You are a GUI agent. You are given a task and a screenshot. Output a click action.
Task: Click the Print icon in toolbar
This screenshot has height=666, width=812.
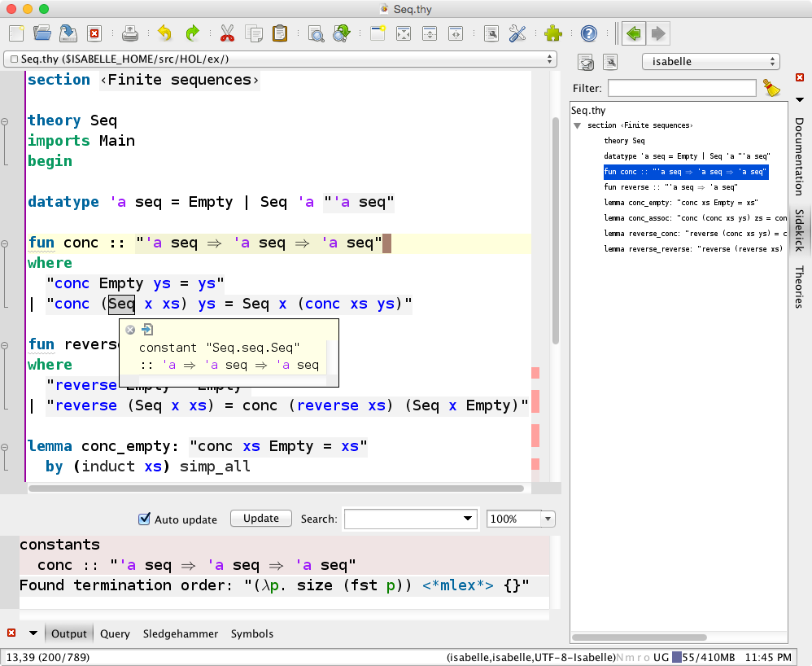click(x=129, y=33)
